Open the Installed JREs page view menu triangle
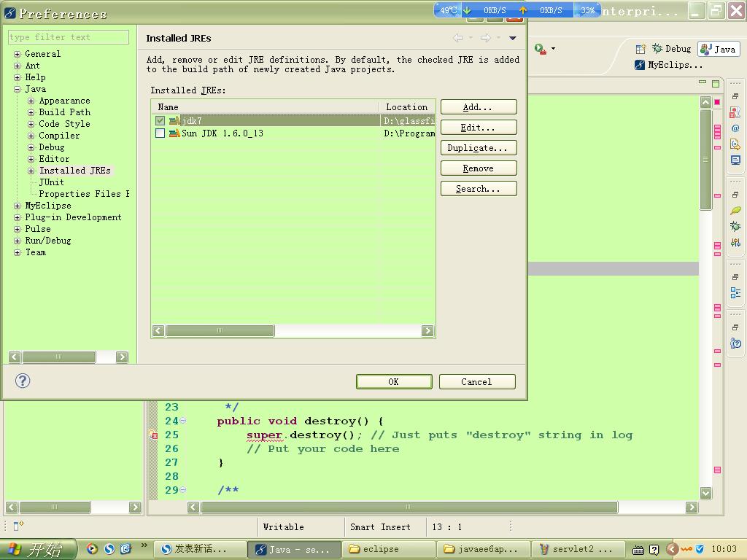The image size is (747, 560). [513, 38]
